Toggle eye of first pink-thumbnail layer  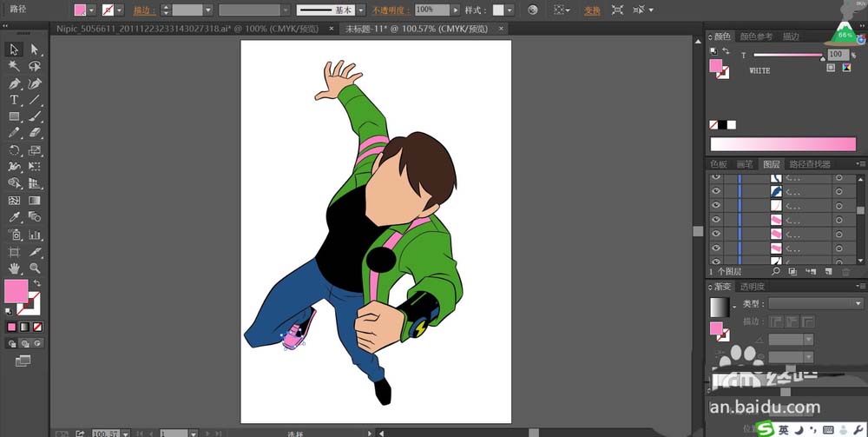pos(716,219)
